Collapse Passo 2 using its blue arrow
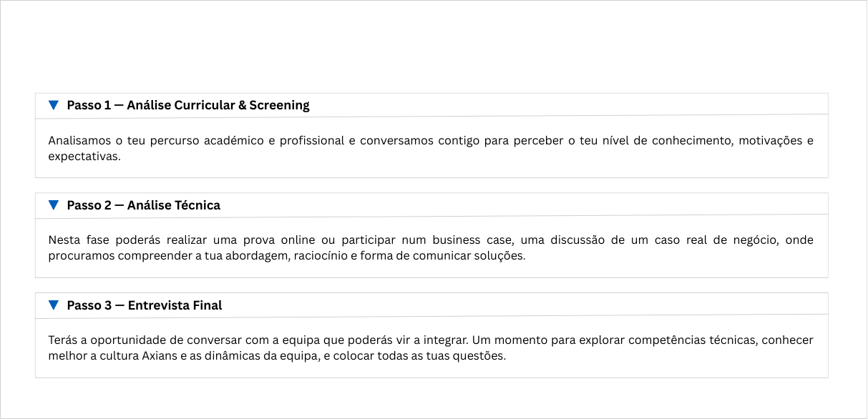 pos(53,205)
